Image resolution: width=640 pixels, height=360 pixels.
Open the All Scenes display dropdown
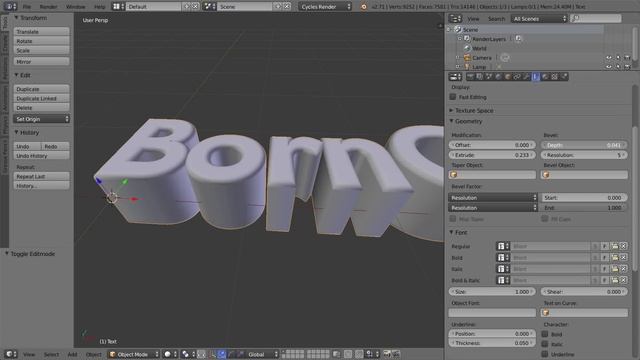point(539,19)
